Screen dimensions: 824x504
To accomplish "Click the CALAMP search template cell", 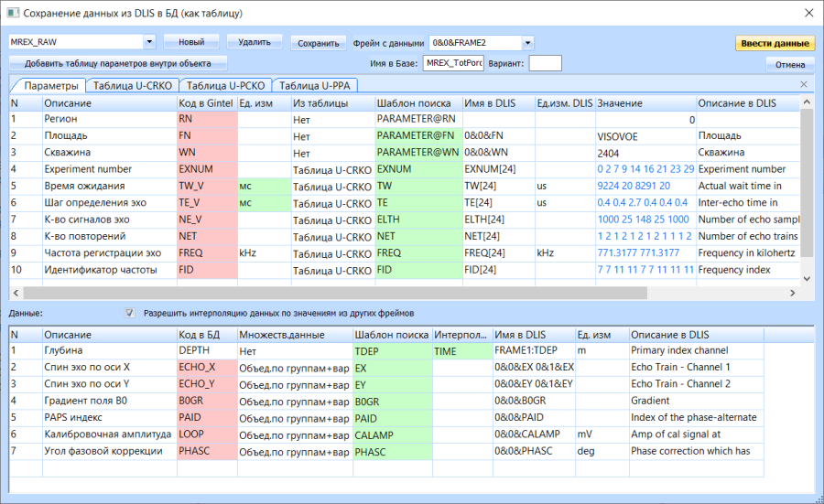I will pos(393,435).
